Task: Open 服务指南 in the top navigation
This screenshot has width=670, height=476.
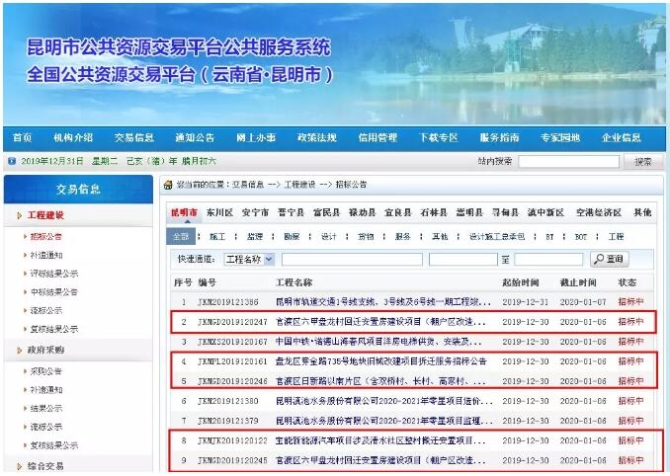Action: pyautogui.click(x=499, y=137)
